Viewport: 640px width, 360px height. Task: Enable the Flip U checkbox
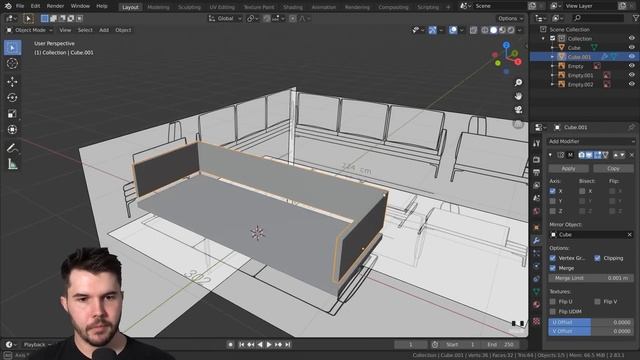coord(553,302)
